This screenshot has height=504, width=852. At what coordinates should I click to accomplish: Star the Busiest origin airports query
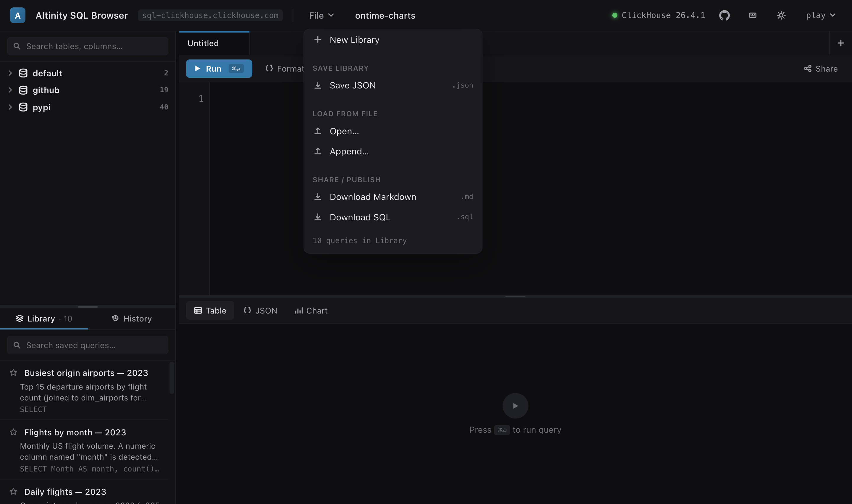[x=14, y=373]
